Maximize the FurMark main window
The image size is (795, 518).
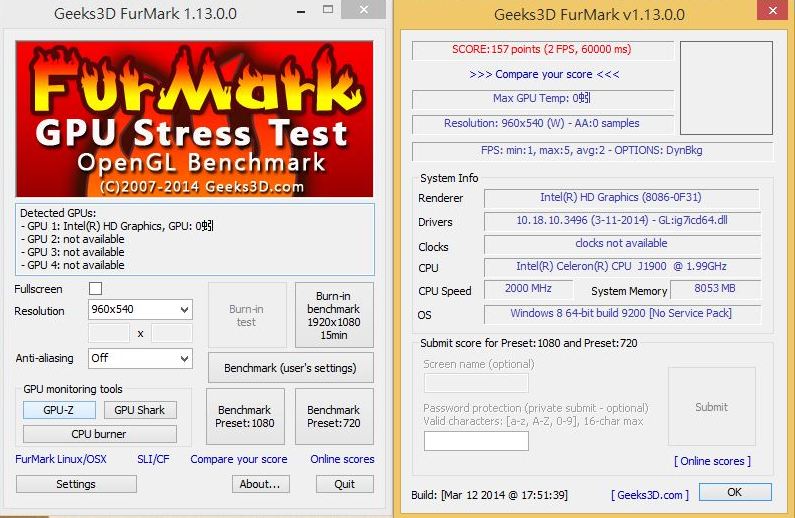click(328, 10)
